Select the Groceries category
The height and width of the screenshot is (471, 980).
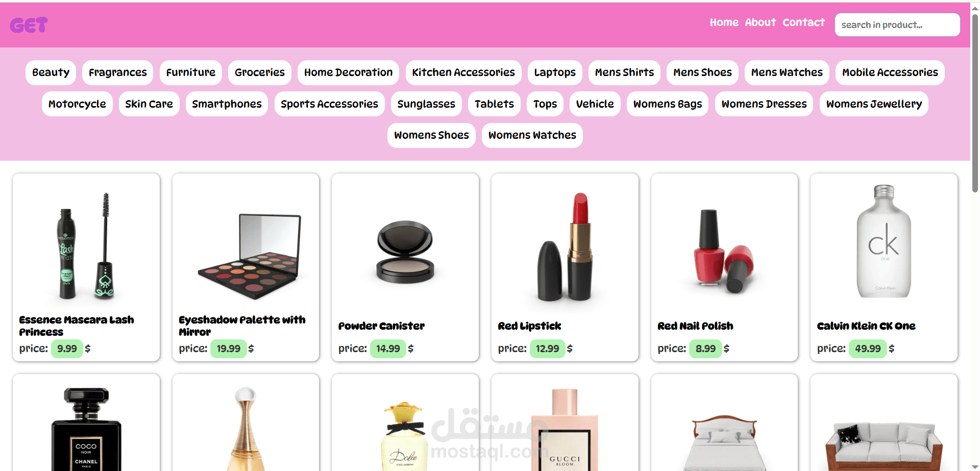pos(259,72)
